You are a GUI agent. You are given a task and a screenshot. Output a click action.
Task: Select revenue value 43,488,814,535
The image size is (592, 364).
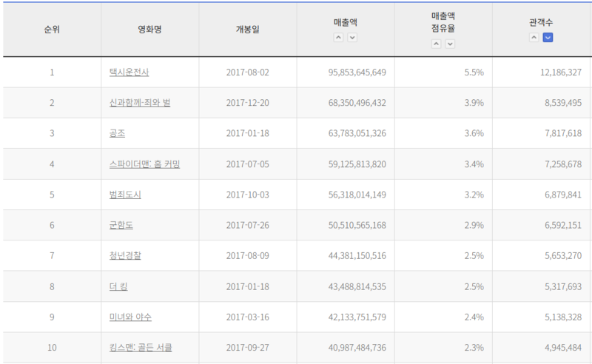[x=357, y=286]
